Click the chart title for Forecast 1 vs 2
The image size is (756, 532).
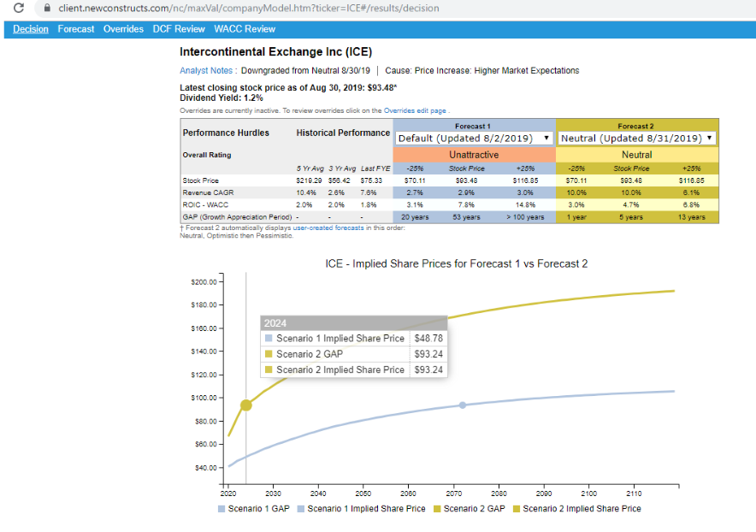(x=456, y=263)
